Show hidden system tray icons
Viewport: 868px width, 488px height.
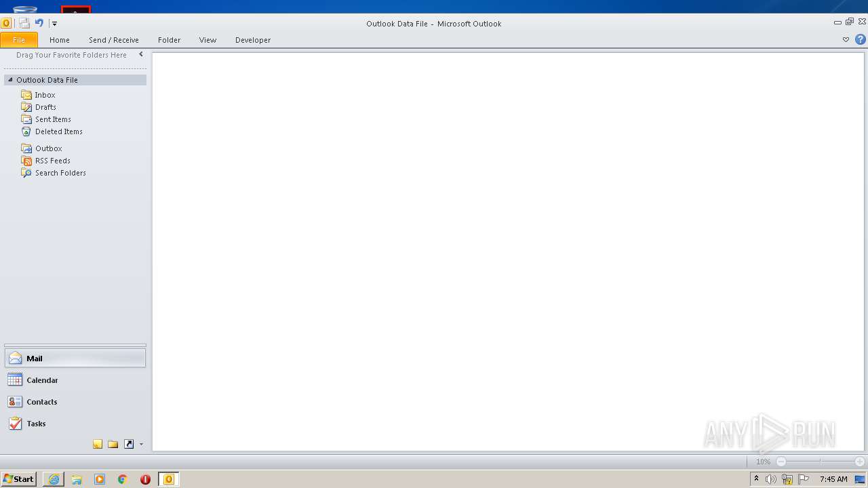(756, 479)
